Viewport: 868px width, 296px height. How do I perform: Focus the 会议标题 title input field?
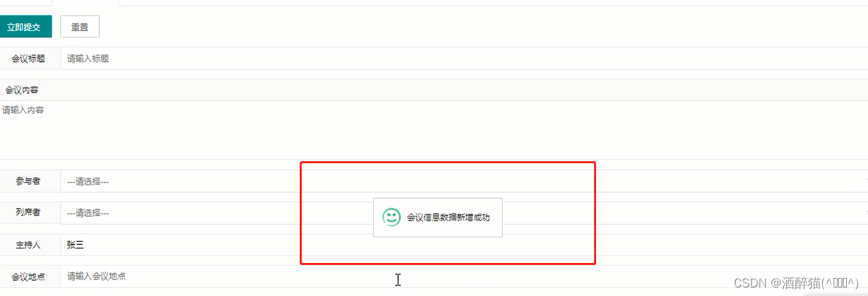coord(464,58)
